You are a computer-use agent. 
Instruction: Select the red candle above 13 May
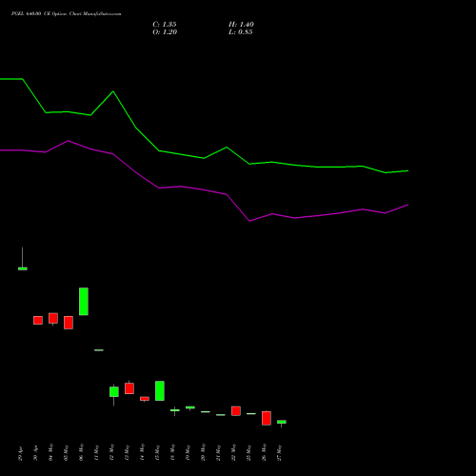click(x=129, y=388)
